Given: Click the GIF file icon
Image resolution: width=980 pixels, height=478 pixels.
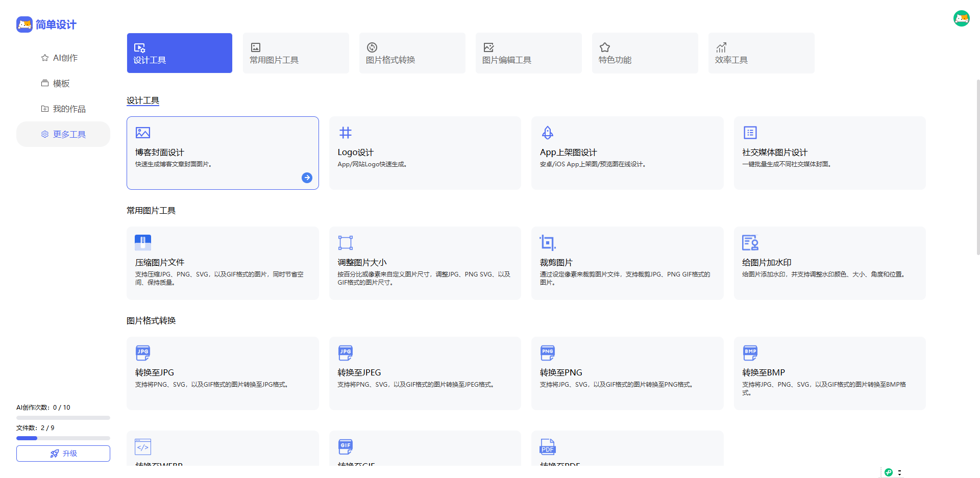Looking at the screenshot, I should pos(346,447).
